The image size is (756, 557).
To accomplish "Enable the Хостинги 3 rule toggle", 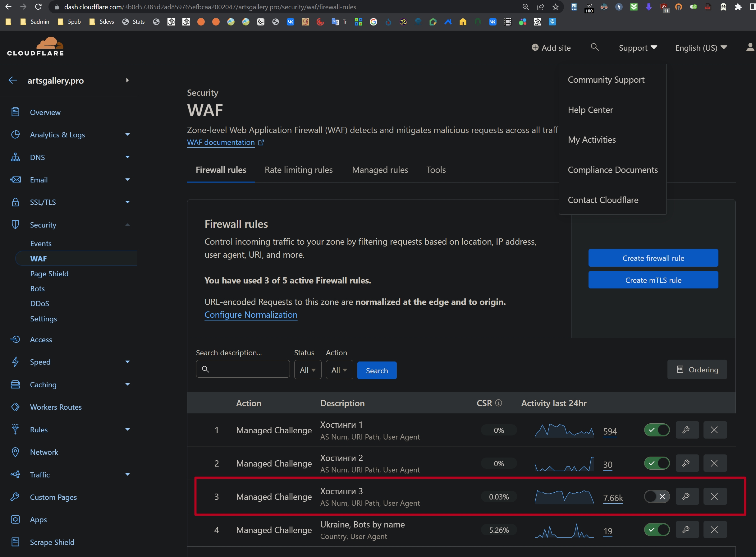I will 657,496.
